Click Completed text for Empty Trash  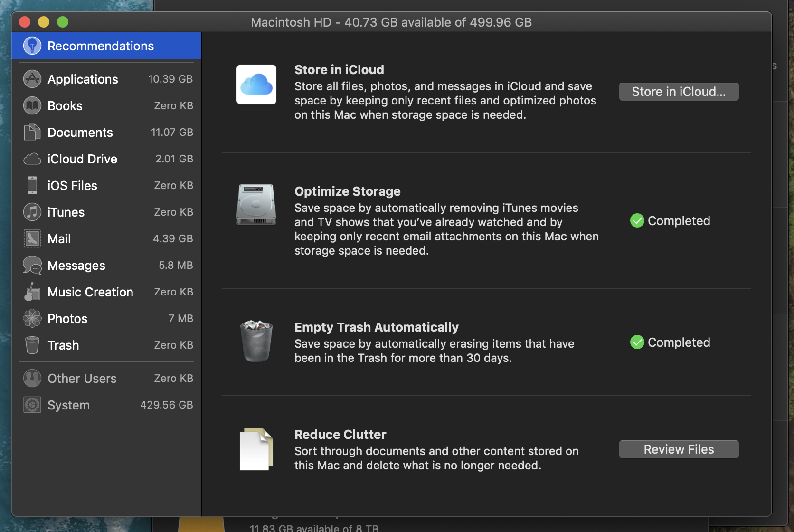[x=679, y=342]
